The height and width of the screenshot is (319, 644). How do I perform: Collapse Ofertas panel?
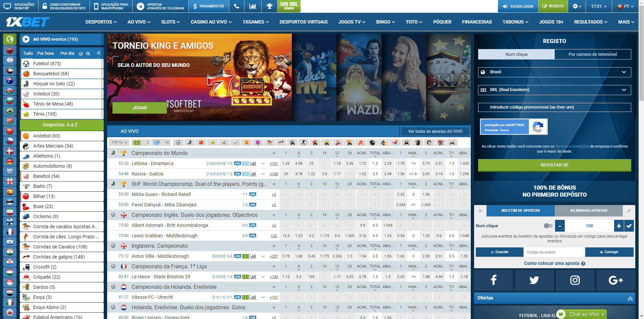[x=630, y=298]
